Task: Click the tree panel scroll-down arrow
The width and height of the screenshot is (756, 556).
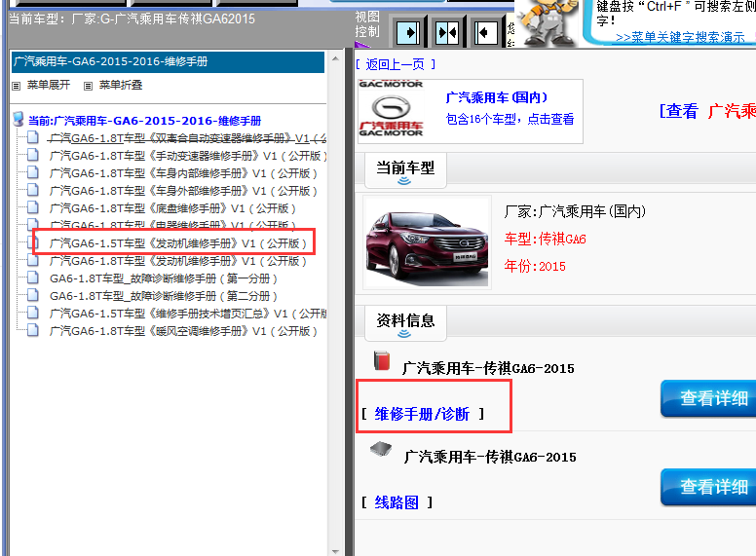Action: (335, 551)
